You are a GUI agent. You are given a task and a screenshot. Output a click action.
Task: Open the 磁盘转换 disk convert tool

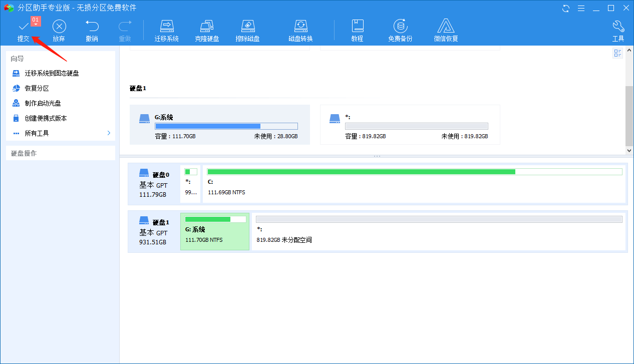pyautogui.click(x=300, y=30)
